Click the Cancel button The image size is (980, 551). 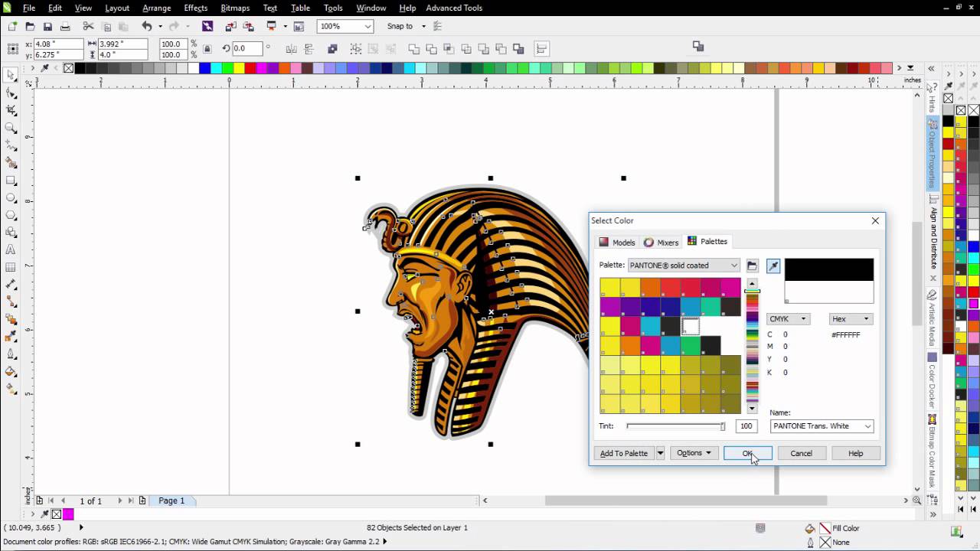click(802, 453)
